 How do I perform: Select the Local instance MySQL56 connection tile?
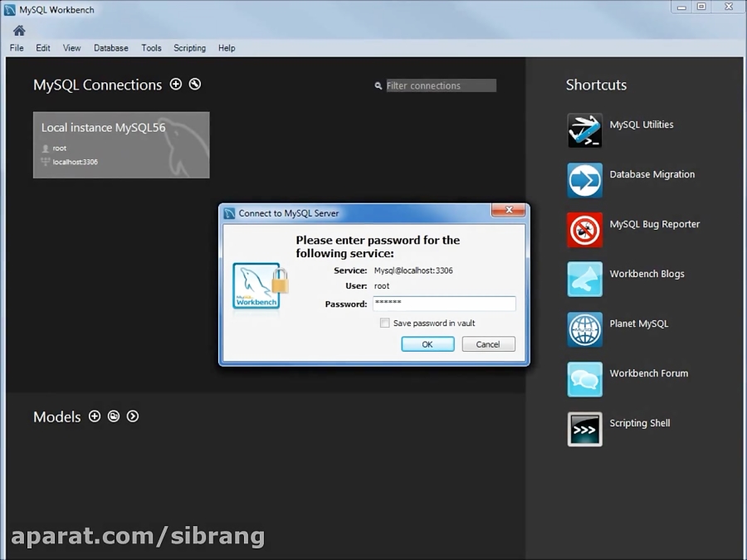(x=120, y=144)
